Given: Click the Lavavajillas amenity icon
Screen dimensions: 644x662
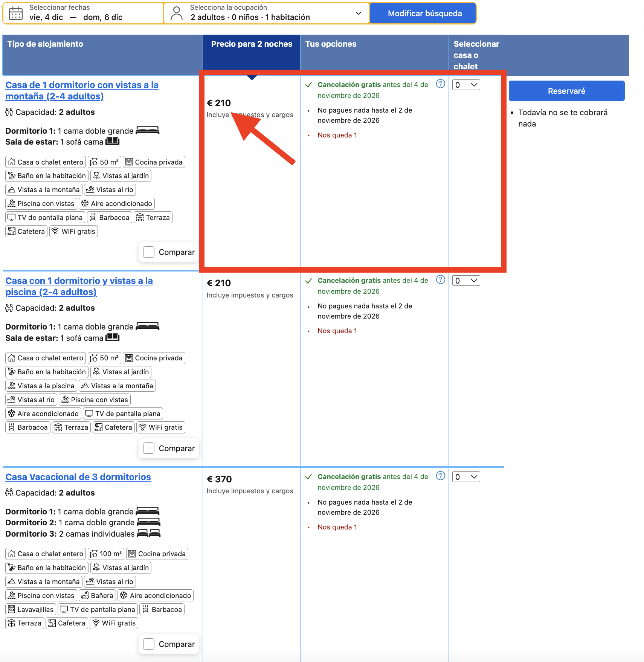Looking at the screenshot, I should [x=12, y=609].
